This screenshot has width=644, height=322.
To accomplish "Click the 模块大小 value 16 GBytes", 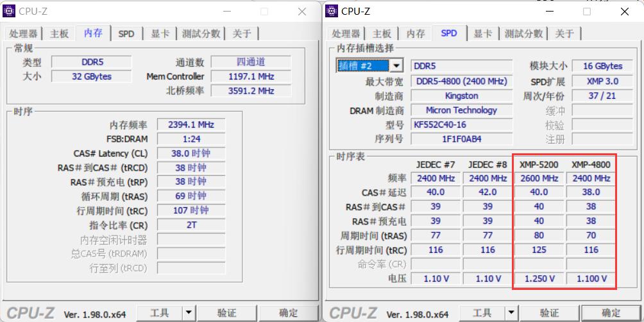I will (602, 66).
